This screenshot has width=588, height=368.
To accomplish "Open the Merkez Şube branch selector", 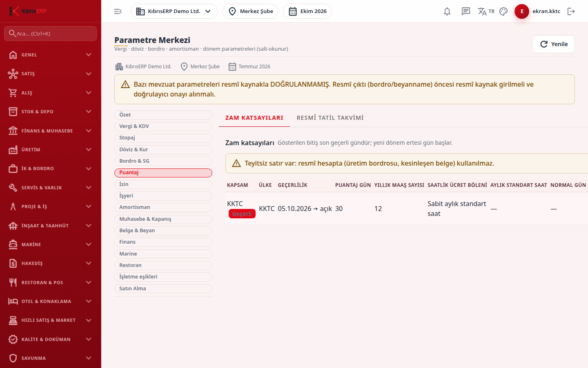I will pyautogui.click(x=250, y=11).
